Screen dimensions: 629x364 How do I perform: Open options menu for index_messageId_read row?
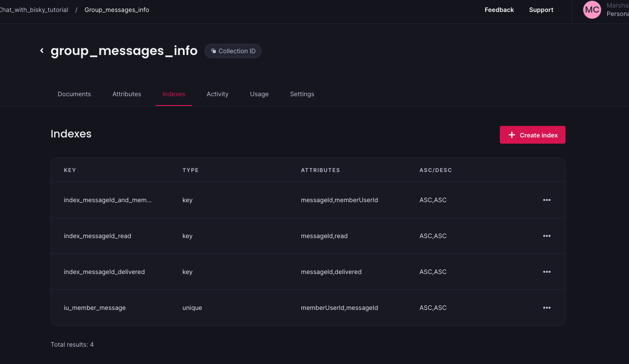coord(546,236)
